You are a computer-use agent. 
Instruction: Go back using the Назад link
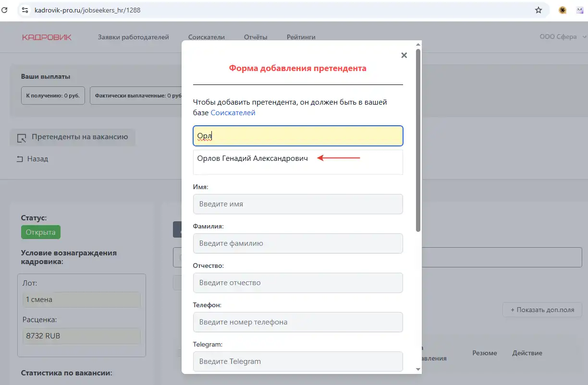(x=33, y=159)
